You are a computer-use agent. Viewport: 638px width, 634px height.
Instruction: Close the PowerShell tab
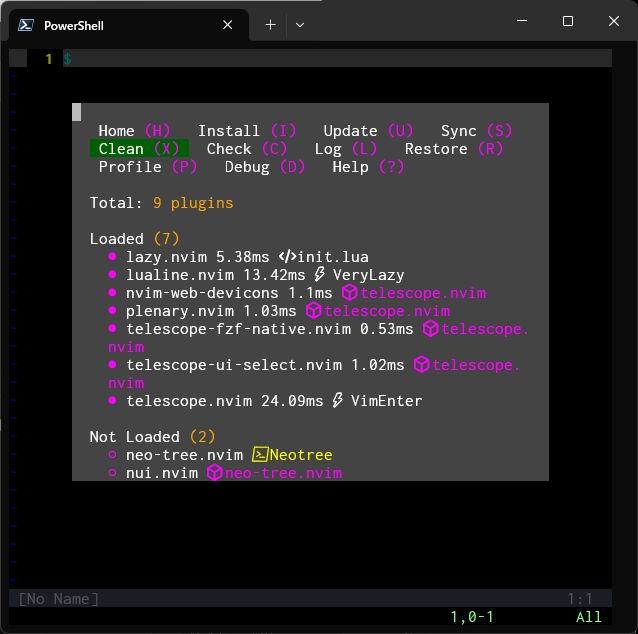coord(228,25)
